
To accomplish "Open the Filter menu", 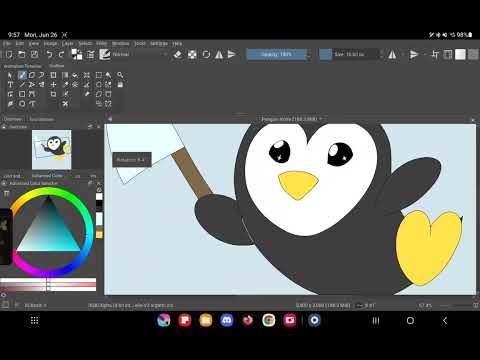I will [101, 44].
